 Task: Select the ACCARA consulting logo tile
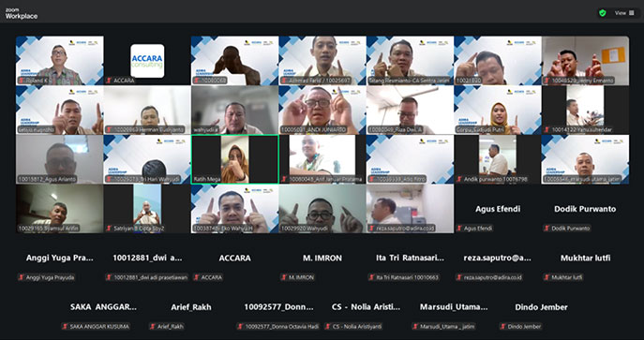click(x=147, y=61)
